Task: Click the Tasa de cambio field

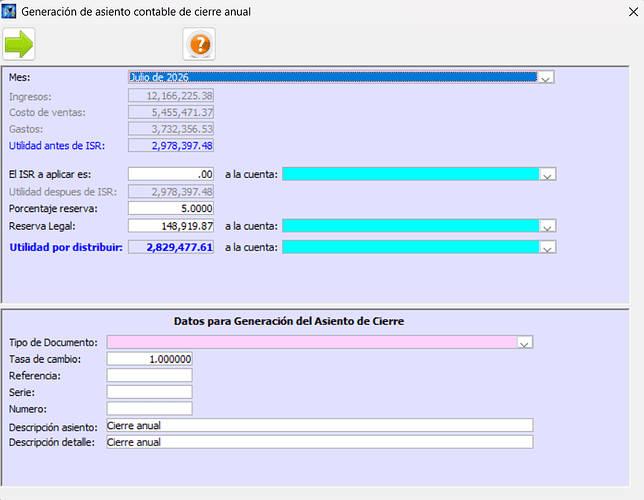Action: coord(150,359)
